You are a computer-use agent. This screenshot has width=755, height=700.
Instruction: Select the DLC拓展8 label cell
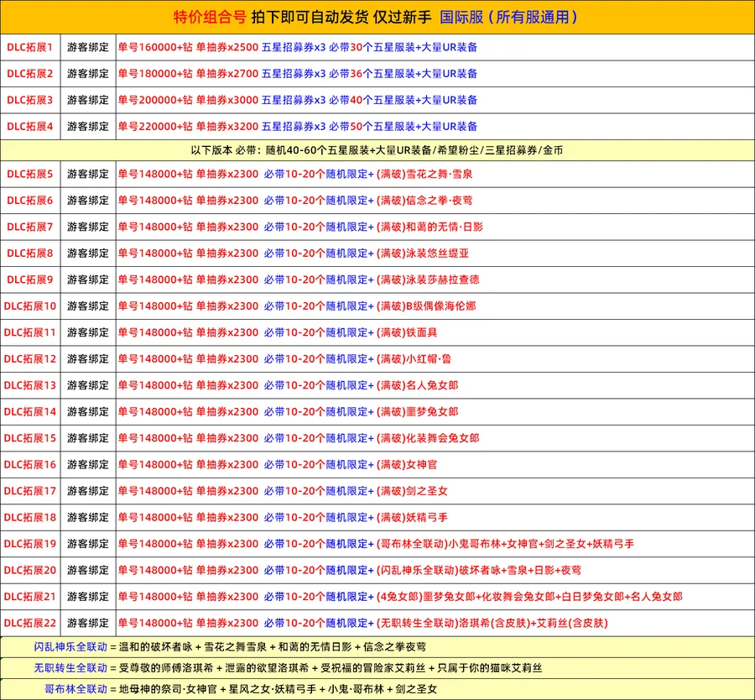point(30,253)
